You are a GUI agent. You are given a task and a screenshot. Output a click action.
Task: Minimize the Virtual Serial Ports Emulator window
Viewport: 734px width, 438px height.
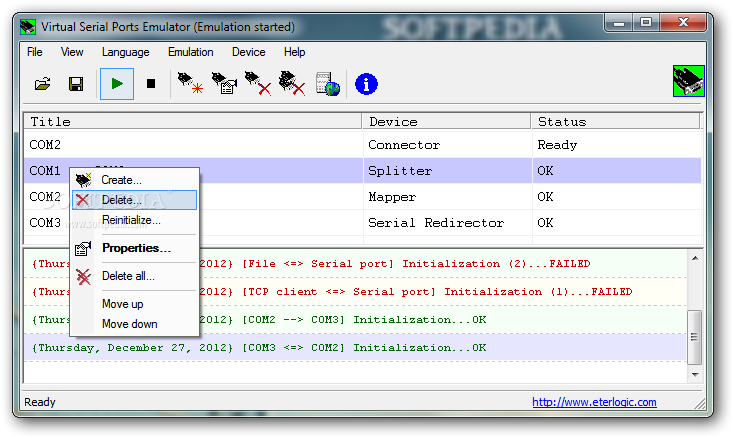[x=619, y=22]
